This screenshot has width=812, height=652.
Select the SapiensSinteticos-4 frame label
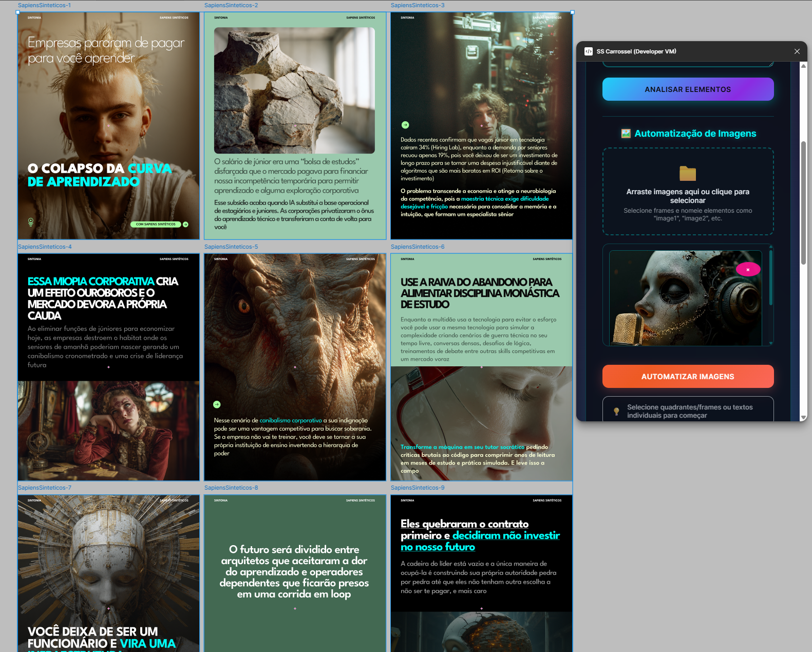[45, 247]
